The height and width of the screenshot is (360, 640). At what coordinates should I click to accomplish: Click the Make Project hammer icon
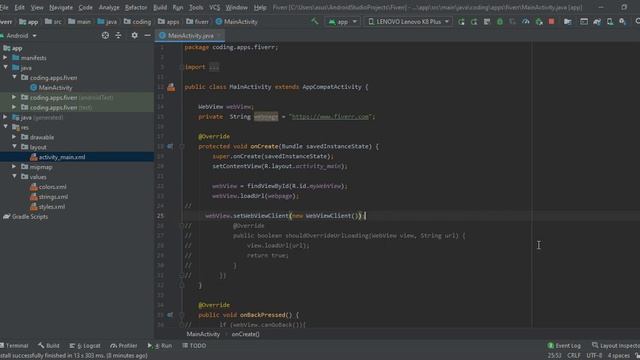click(x=315, y=21)
